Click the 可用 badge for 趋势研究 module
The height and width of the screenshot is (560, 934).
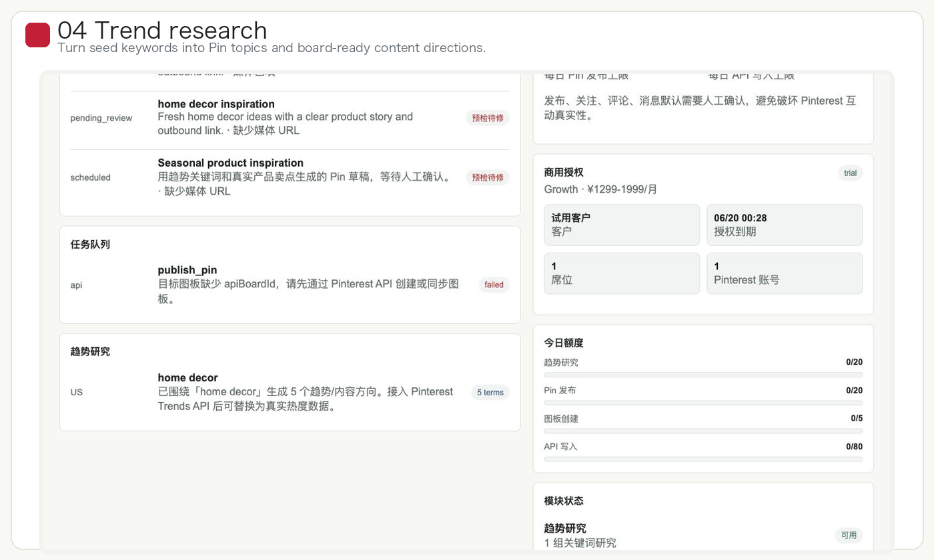849,535
